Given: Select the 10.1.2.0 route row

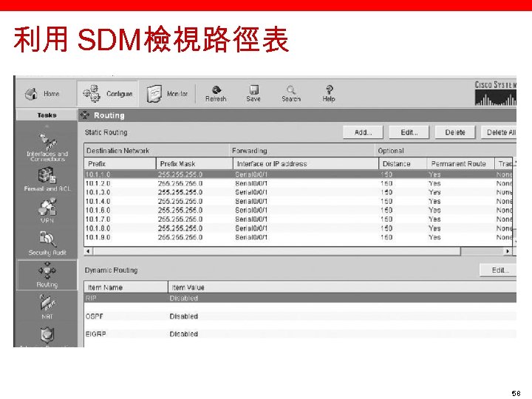Looking at the screenshot, I should pos(299,183).
